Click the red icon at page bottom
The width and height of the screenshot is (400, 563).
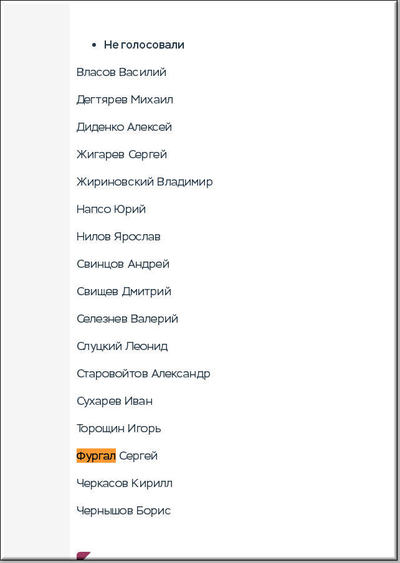83,556
